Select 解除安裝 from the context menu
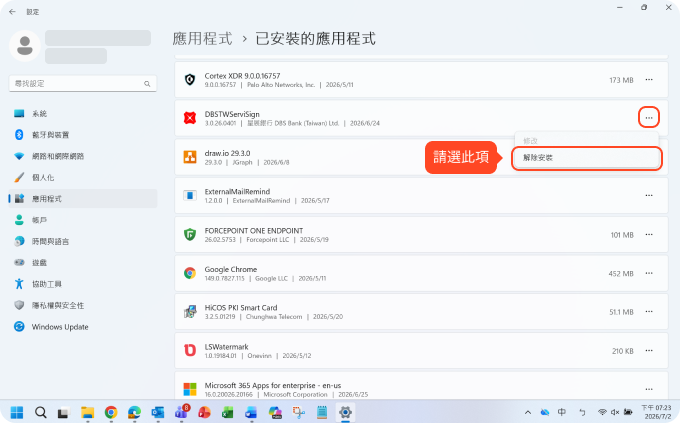680x423 pixels. pyautogui.click(x=586, y=158)
